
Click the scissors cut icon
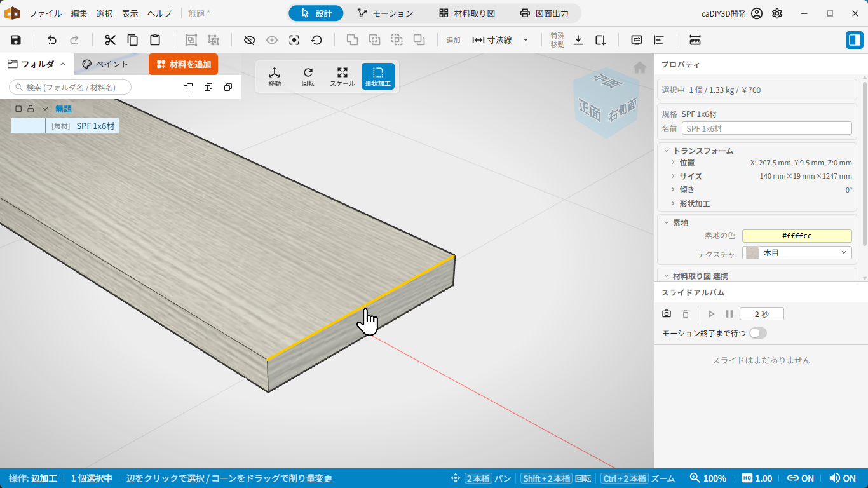coord(111,40)
